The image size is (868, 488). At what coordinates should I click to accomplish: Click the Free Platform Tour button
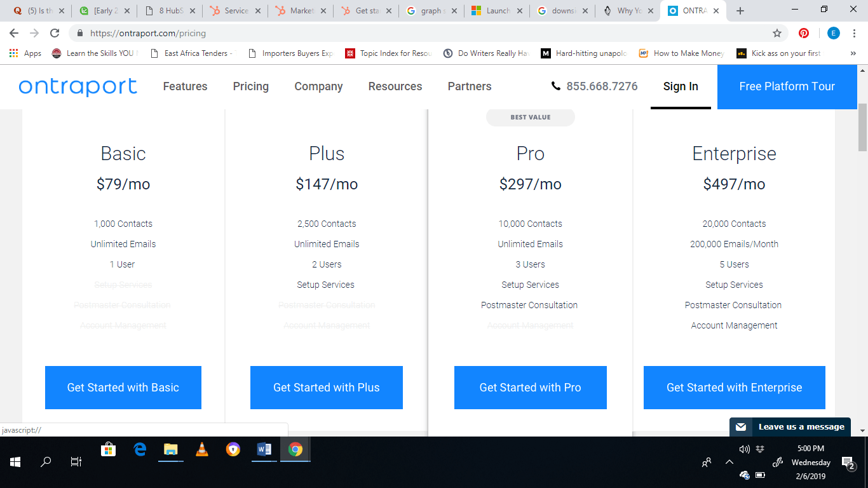787,86
